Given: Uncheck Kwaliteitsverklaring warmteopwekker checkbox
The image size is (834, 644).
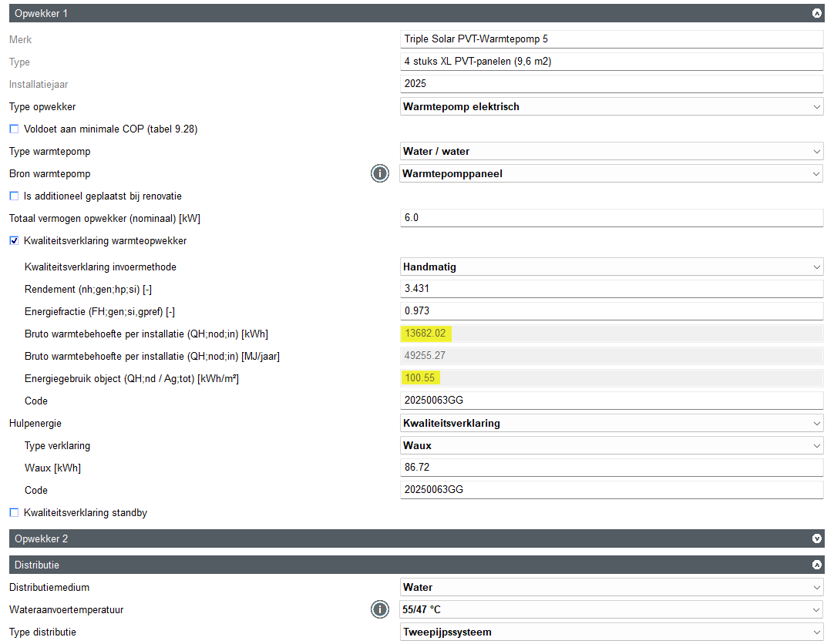Looking at the screenshot, I should click(14, 241).
